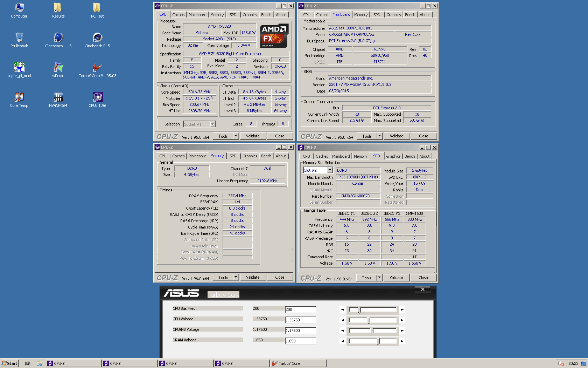Switch to About tab in SPD window
588x368 pixels.
click(424, 156)
